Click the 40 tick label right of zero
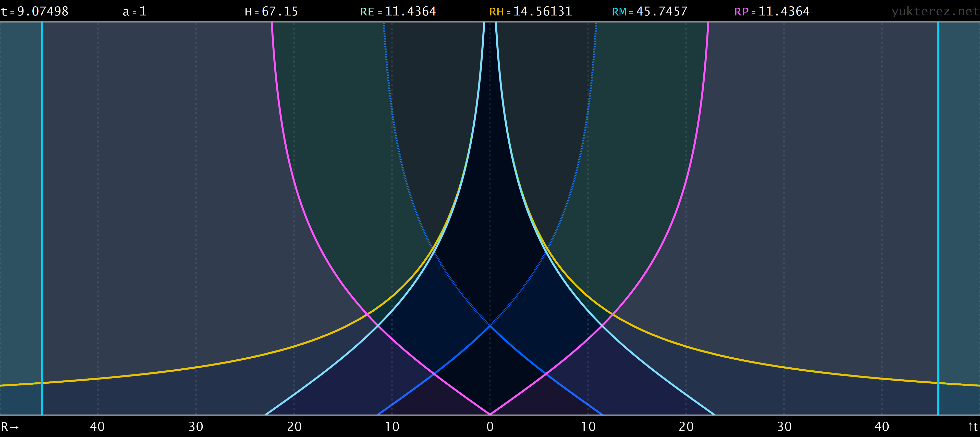This screenshot has height=437, width=980. click(x=882, y=427)
